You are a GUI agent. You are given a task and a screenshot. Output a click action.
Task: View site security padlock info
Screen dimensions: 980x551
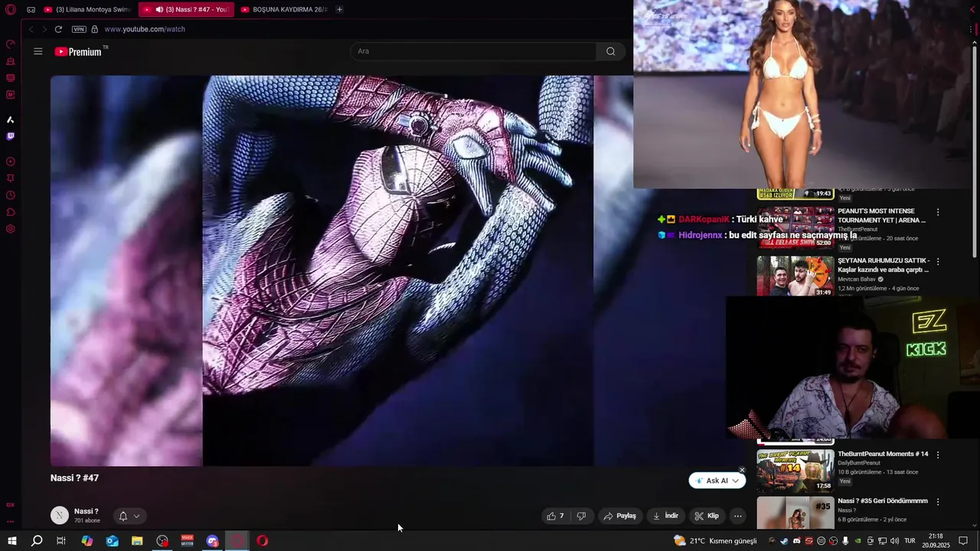pyautogui.click(x=95, y=29)
